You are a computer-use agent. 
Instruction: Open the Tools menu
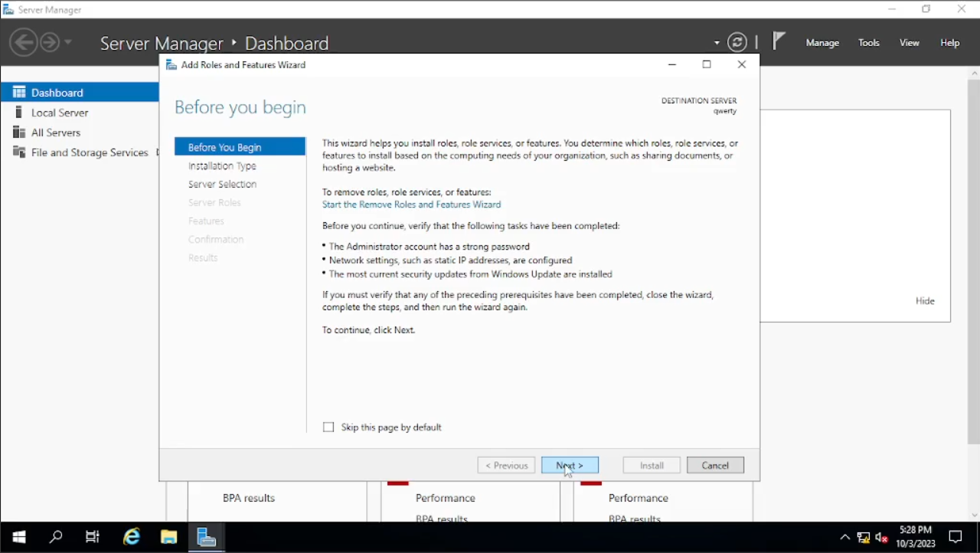tap(868, 43)
